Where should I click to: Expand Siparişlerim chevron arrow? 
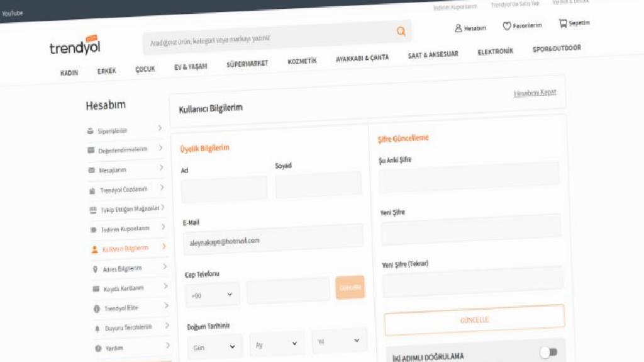point(160,128)
